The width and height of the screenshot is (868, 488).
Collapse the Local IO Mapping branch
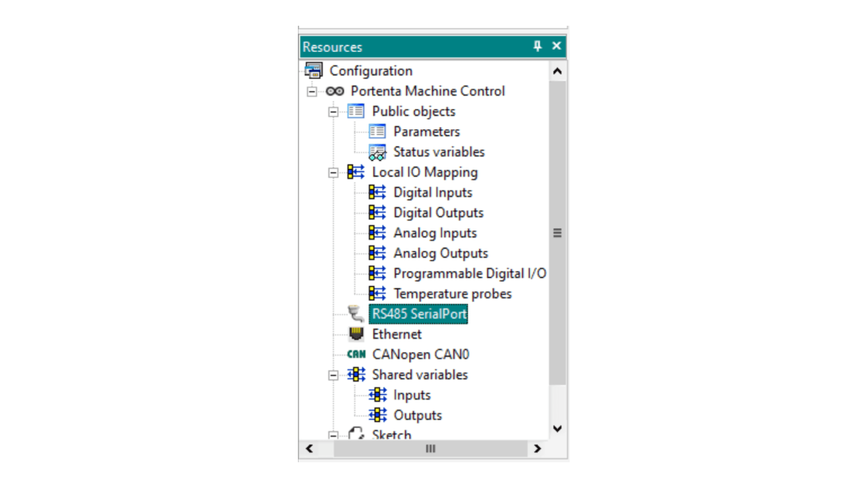(333, 173)
